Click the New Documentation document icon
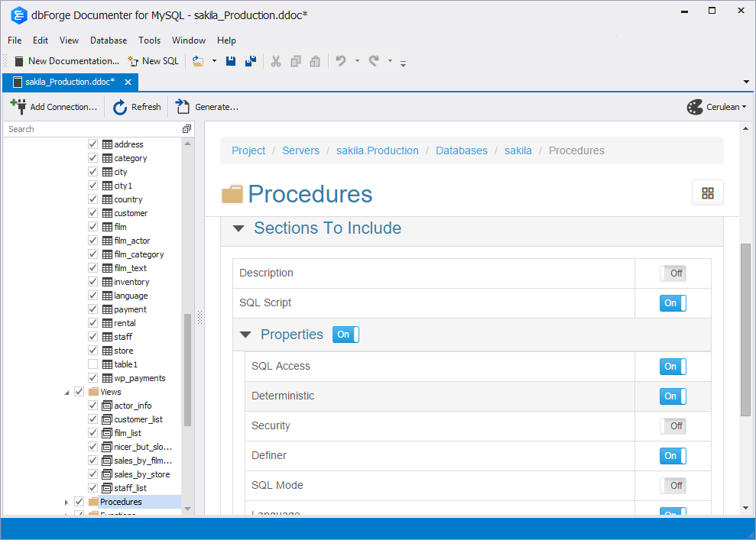Image resolution: width=756 pixels, height=540 pixels. [x=19, y=61]
